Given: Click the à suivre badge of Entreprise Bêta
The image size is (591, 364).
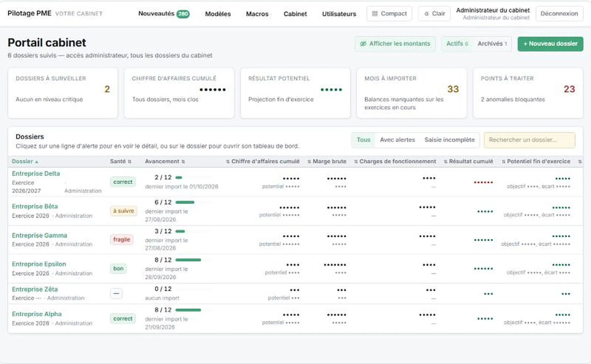Looking at the screenshot, I should (123, 211).
